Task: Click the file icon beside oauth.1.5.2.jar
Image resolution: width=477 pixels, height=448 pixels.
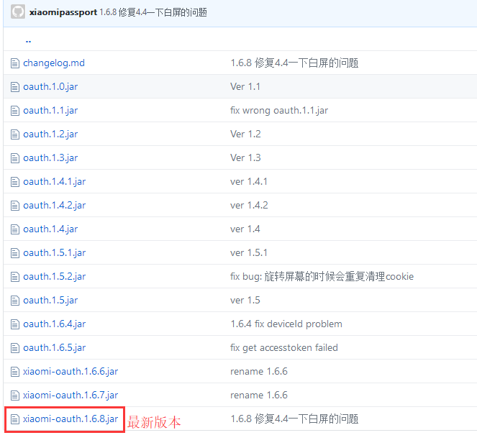Action: tap(15, 277)
